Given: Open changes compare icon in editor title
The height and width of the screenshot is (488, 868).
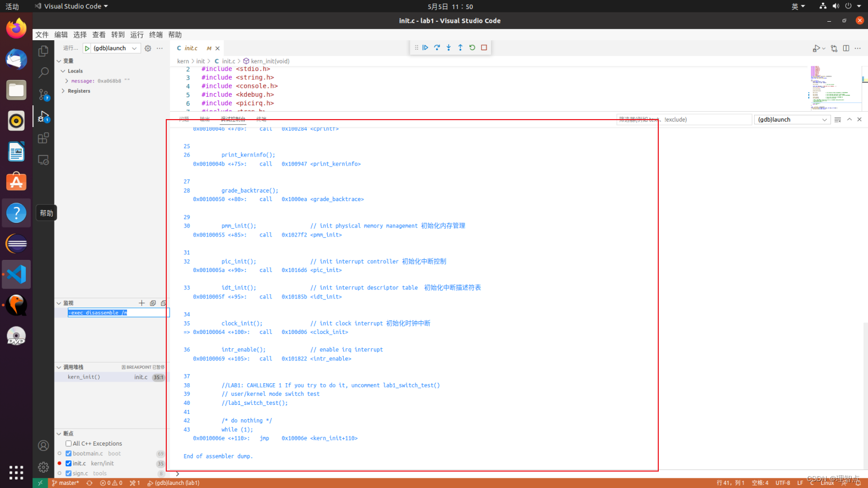Looking at the screenshot, I should click(x=834, y=48).
